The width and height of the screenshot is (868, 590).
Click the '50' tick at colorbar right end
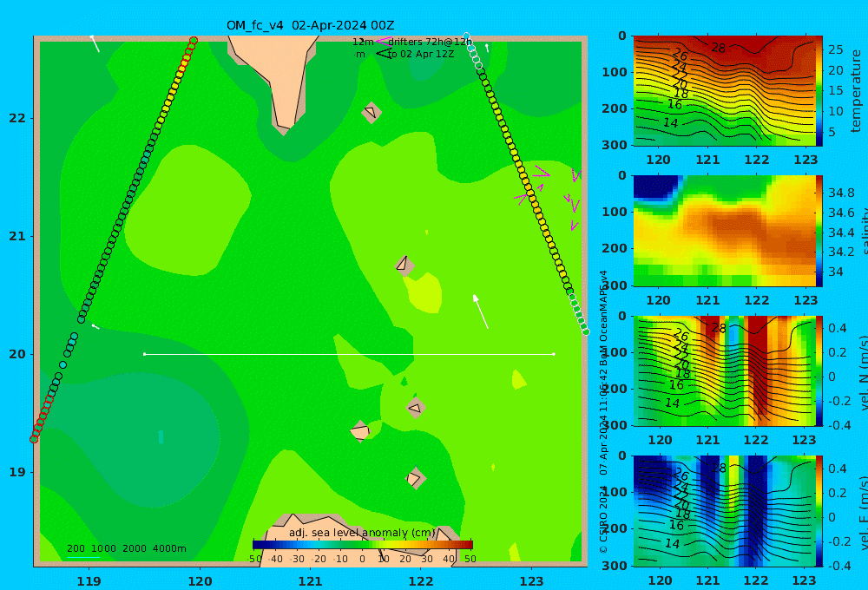pos(470,559)
